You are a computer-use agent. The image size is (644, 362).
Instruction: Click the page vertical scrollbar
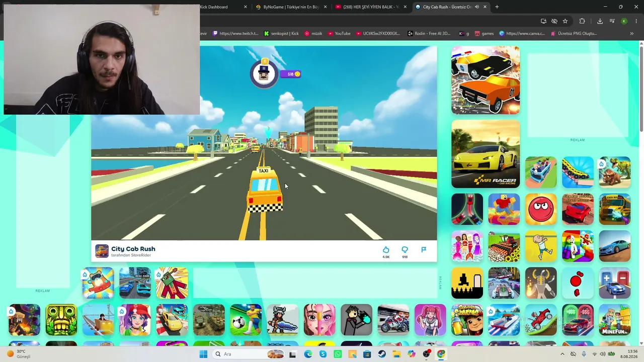point(641,90)
